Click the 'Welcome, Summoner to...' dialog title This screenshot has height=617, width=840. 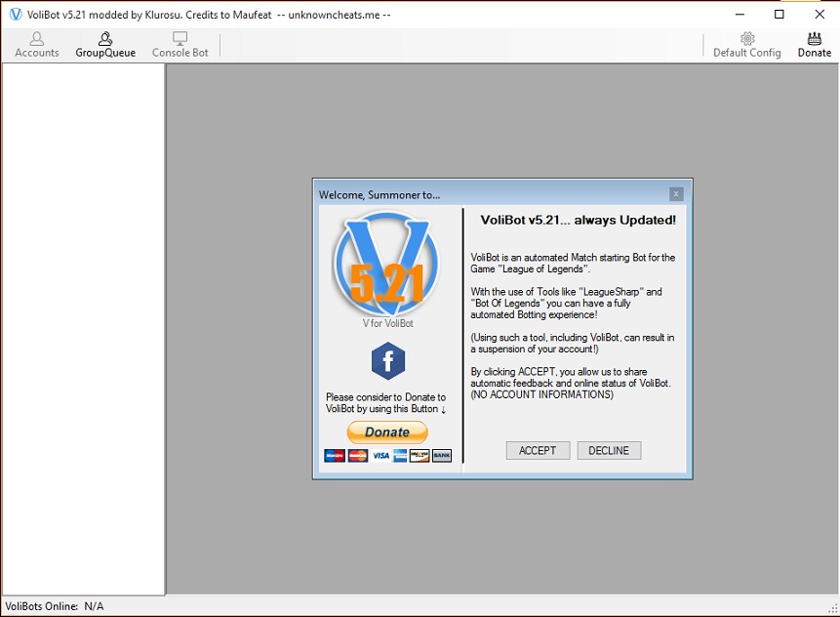click(x=380, y=194)
